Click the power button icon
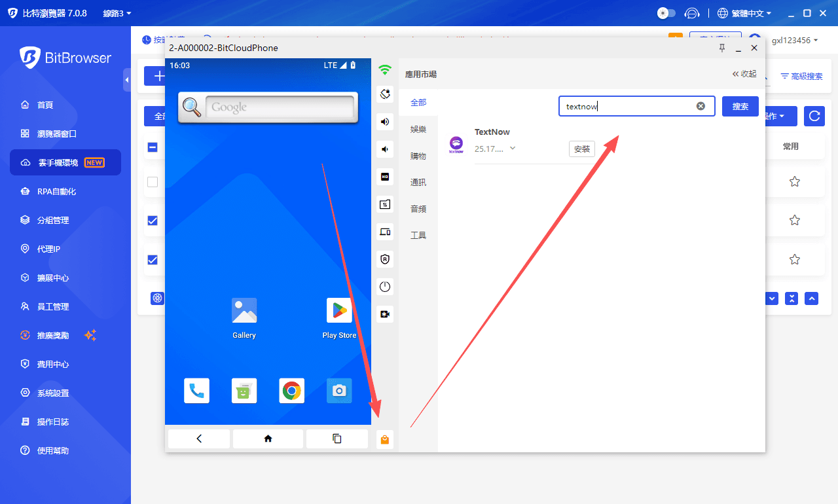Viewport: 838px width, 504px height. pyautogui.click(x=385, y=287)
